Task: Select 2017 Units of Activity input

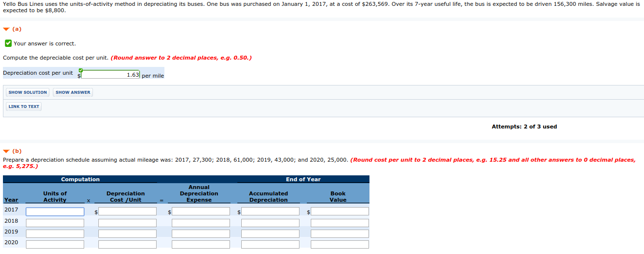Action: [x=55, y=212]
